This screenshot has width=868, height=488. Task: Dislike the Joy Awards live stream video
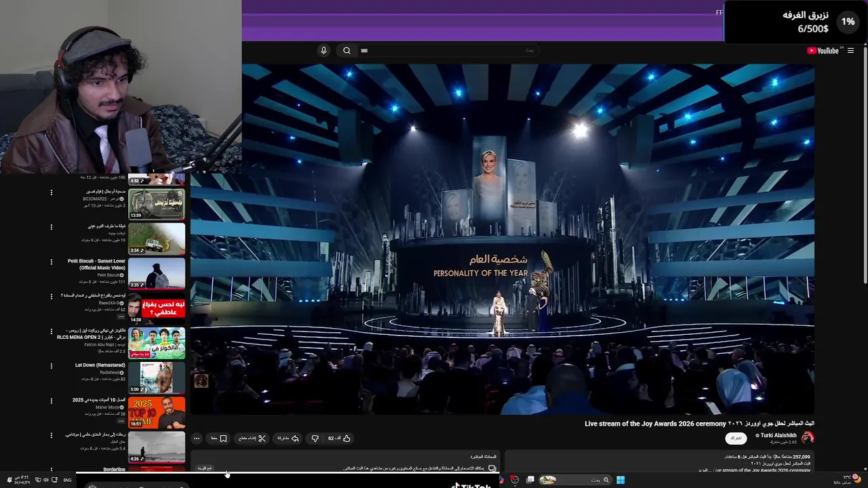click(x=315, y=439)
